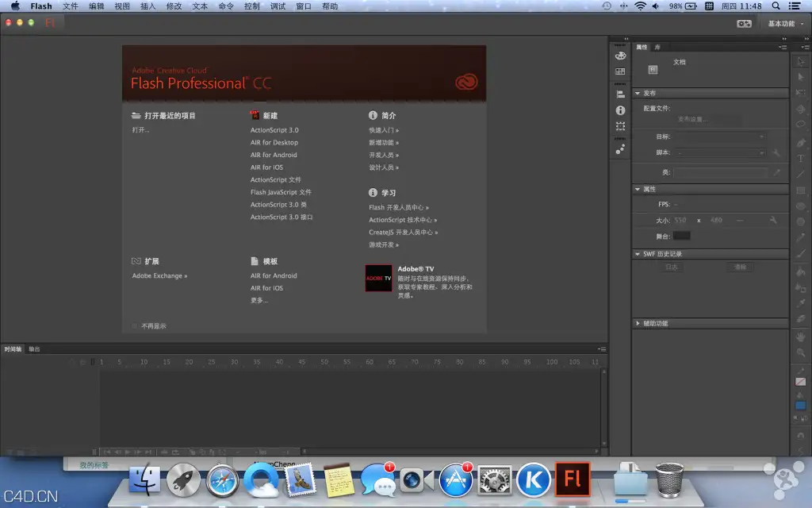Screen dimensions: 812x508
Task: Select the Pencil tool
Action: (801, 238)
